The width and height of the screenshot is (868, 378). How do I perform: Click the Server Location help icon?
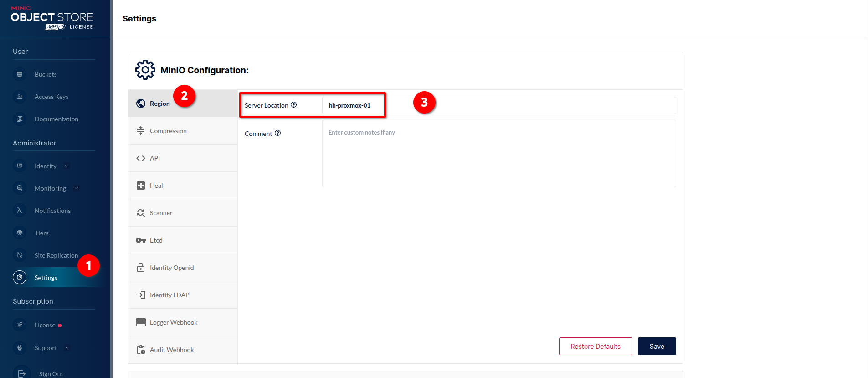294,105
